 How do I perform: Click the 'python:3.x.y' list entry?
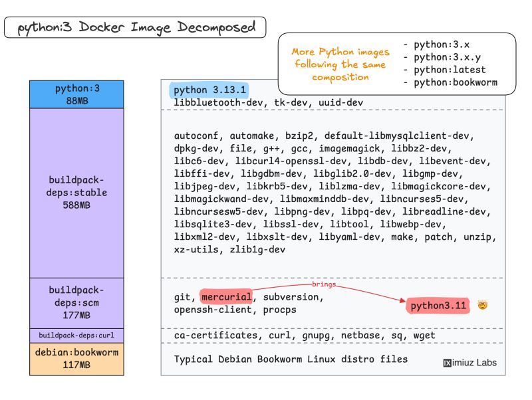click(x=447, y=57)
